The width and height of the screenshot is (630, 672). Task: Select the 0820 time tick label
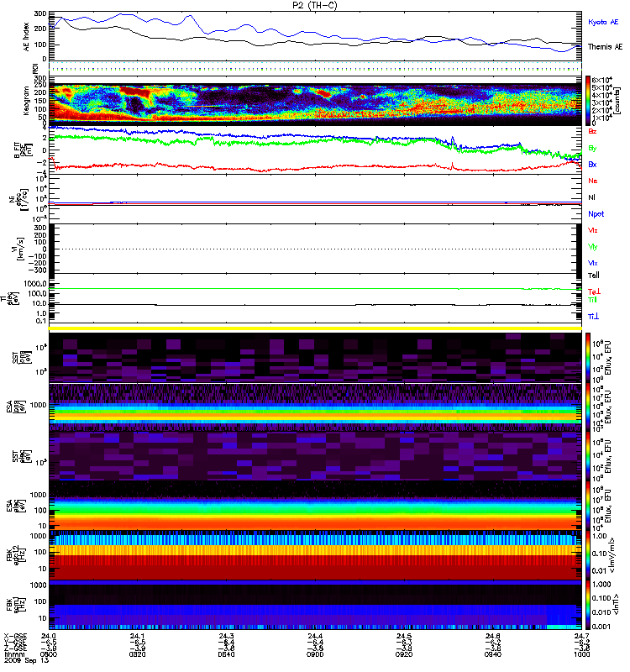pyautogui.click(x=137, y=654)
